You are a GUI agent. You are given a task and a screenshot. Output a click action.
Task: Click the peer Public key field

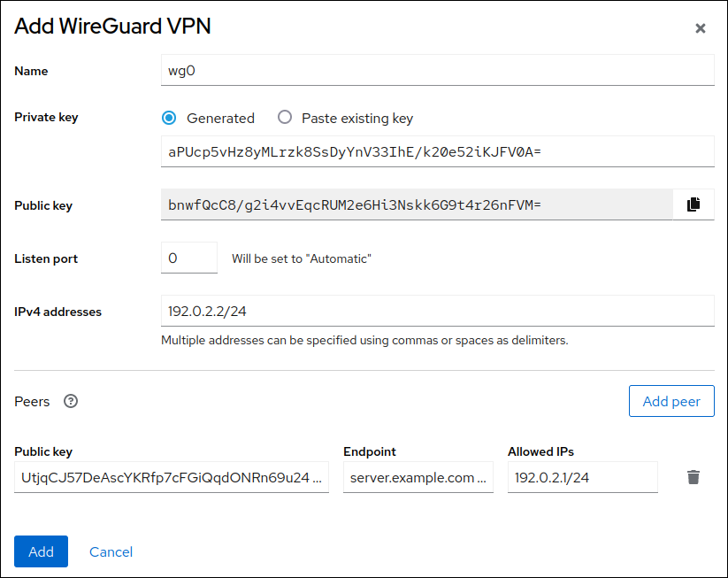172,477
